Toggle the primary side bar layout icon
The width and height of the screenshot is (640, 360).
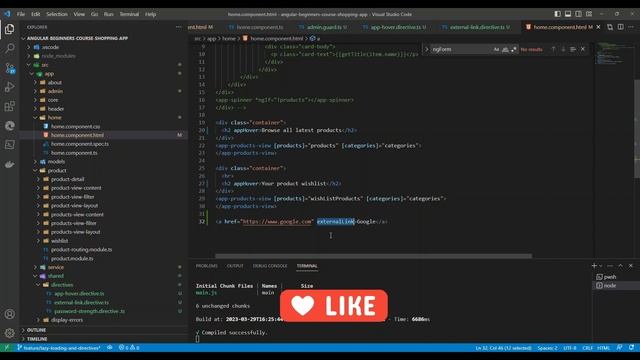[557, 14]
